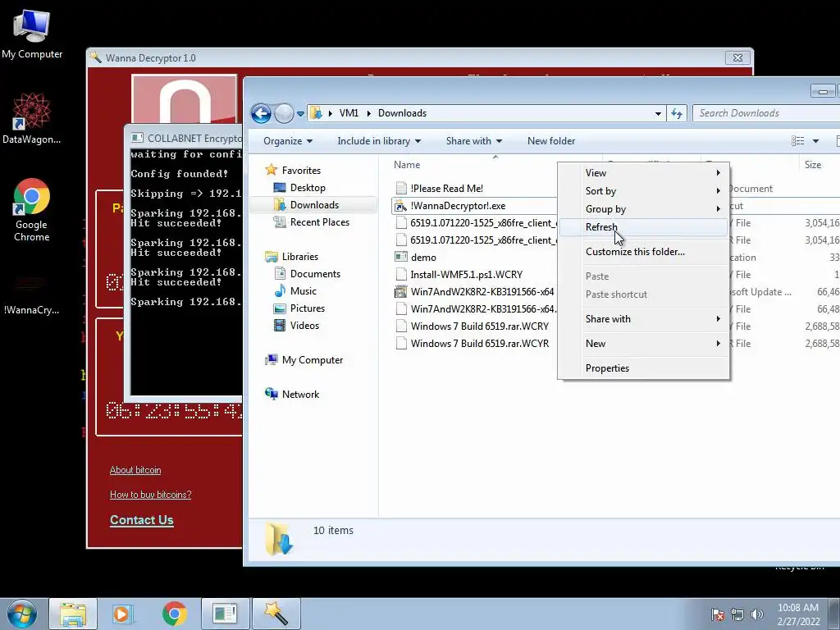Viewport: 840px width, 630px height.
Task: Open the Group by submenu
Action: (x=643, y=209)
